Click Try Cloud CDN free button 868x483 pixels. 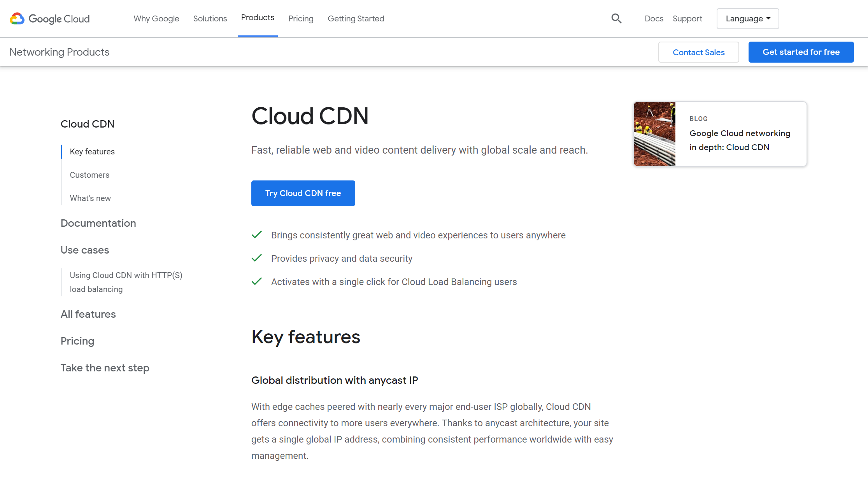coord(303,193)
